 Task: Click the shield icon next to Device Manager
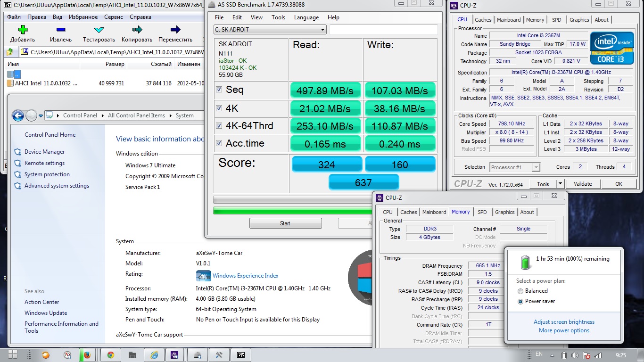point(18,152)
